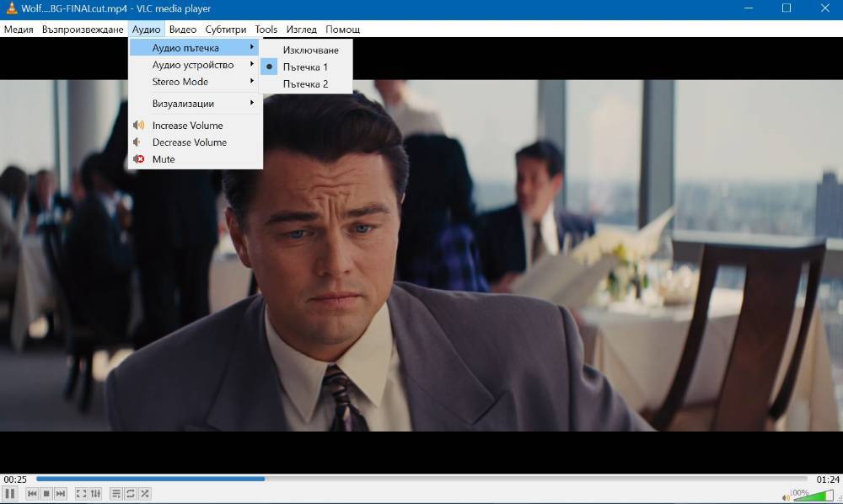Expand Аудио устройство submenu

(x=196, y=65)
